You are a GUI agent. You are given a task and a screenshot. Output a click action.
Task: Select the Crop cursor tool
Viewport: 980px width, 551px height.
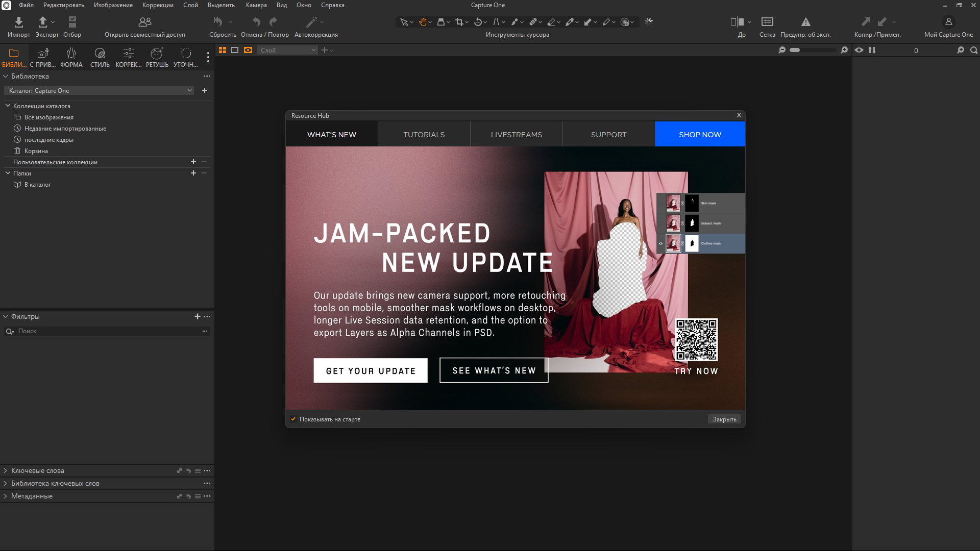pos(459,22)
